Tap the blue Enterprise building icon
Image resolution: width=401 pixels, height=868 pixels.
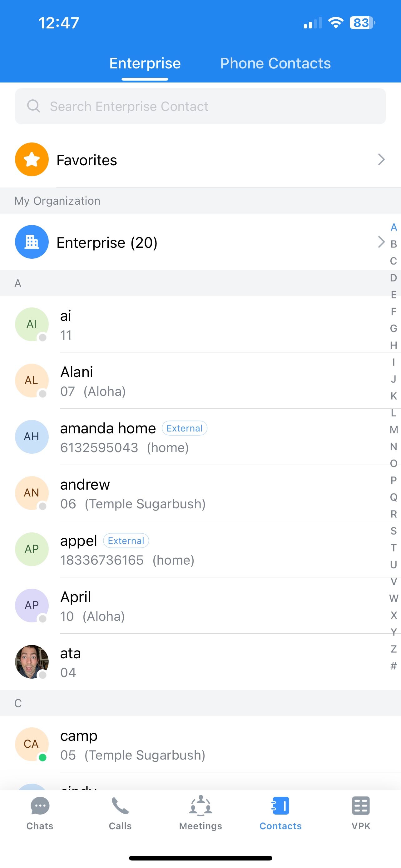32,242
